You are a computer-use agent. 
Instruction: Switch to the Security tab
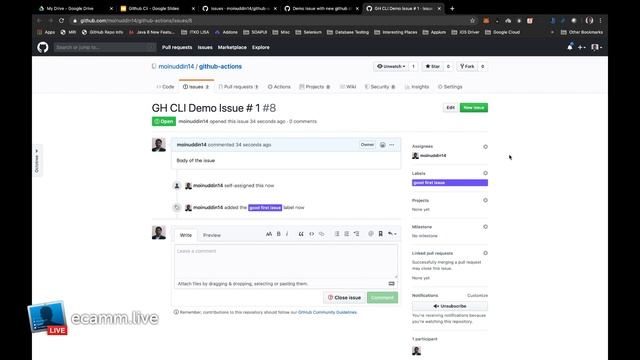380,87
